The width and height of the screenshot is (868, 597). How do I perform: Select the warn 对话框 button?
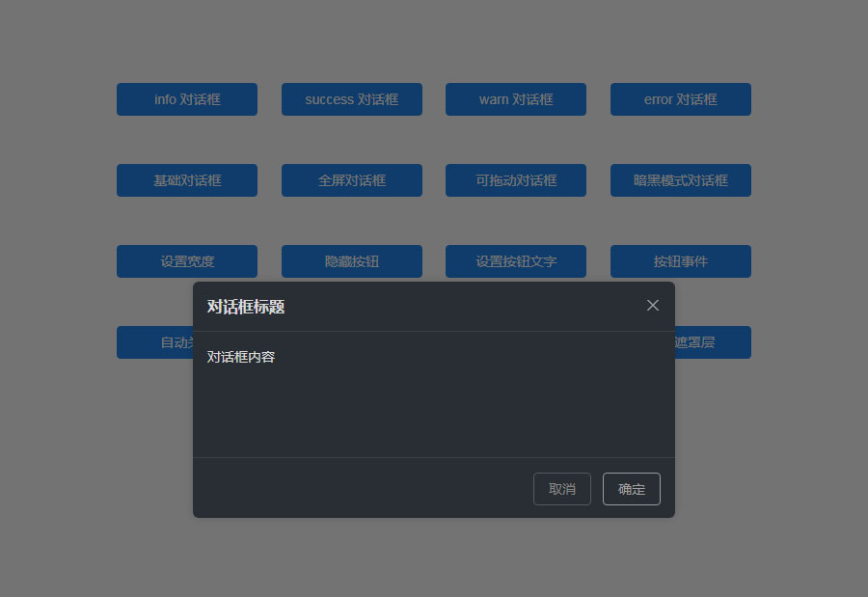516,99
